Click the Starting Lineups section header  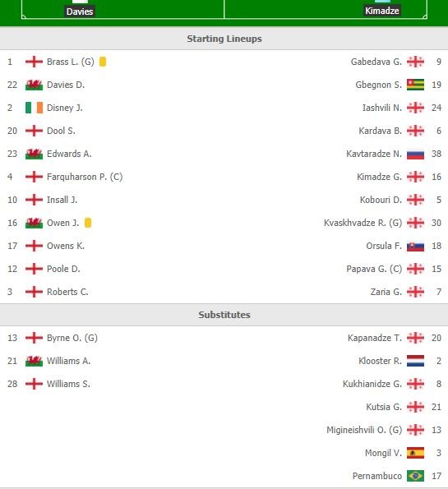(224, 39)
